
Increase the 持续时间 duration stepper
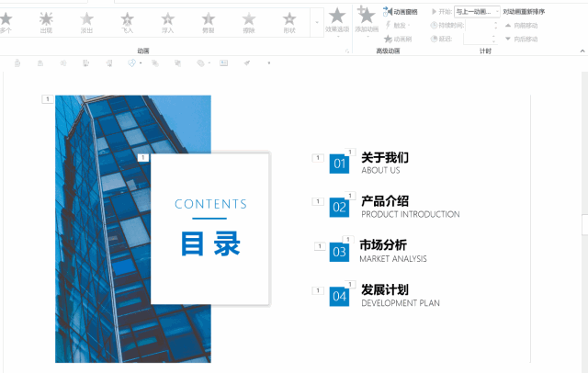tap(496, 23)
